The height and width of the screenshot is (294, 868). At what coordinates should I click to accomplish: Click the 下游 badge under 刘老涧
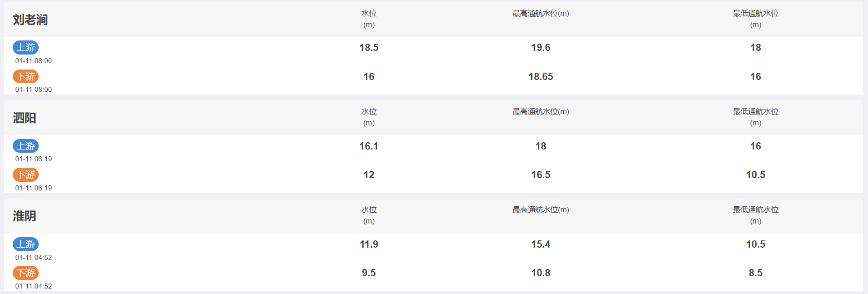(25, 76)
